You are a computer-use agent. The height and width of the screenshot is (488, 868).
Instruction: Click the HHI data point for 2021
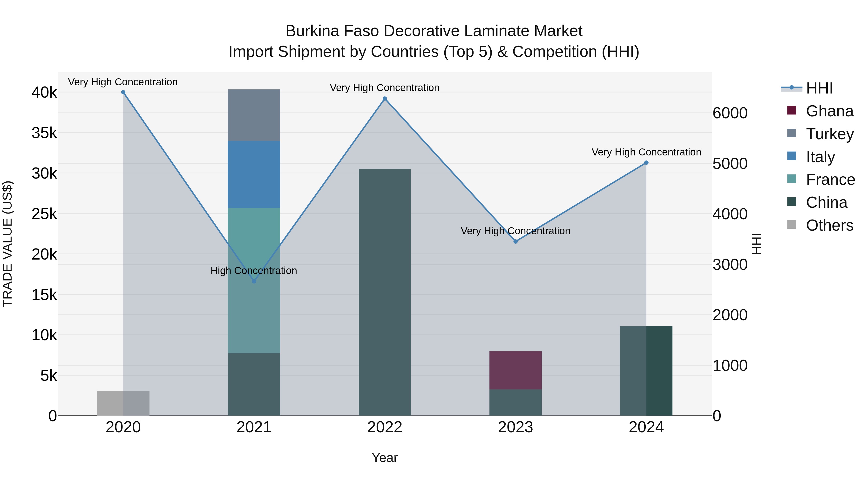pyautogui.click(x=254, y=281)
